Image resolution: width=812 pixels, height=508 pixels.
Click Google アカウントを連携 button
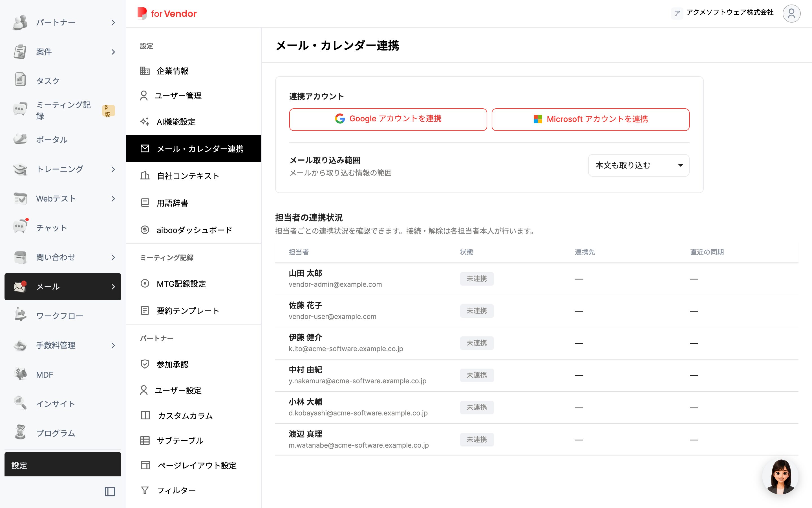pos(388,119)
